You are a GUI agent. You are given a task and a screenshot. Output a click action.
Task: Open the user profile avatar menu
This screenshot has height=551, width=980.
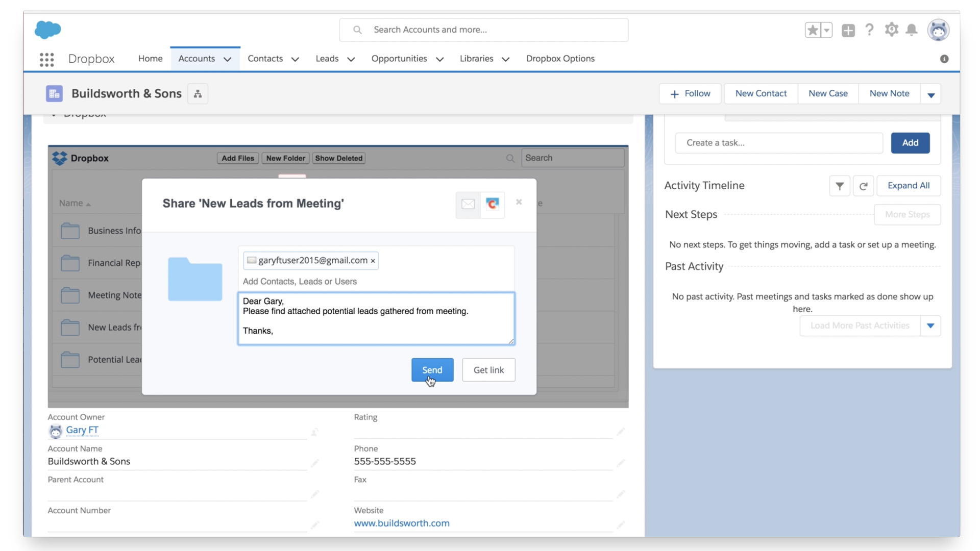(938, 30)
